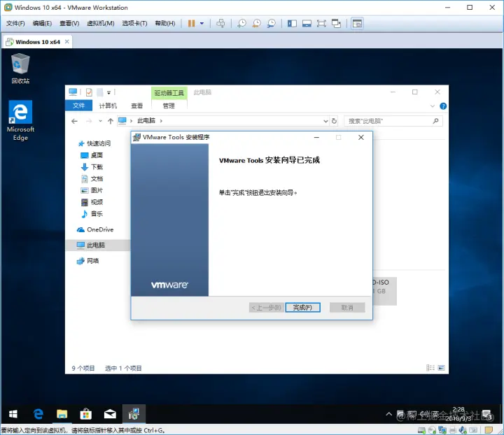The width and height of the screenshot is (504, 435).
Task: Click VMware Tools installer taskbar icon
Action: (134, 414)
